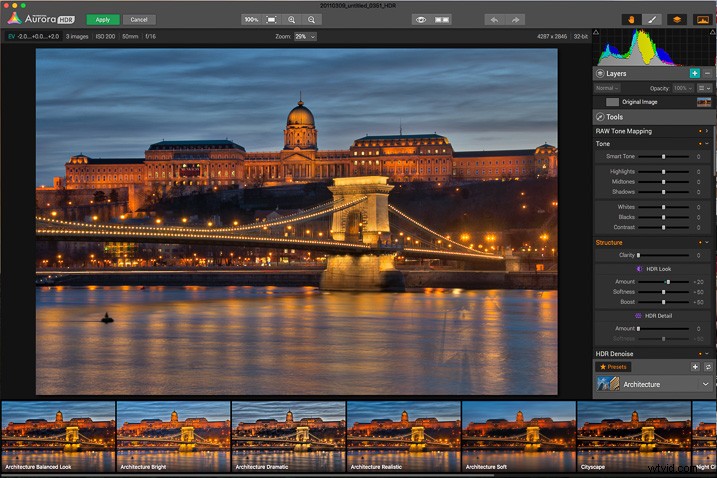Toggle the HDR Denoise orange dot
Image resolution: width=717 pixels, height=478 pixels.
700,354
